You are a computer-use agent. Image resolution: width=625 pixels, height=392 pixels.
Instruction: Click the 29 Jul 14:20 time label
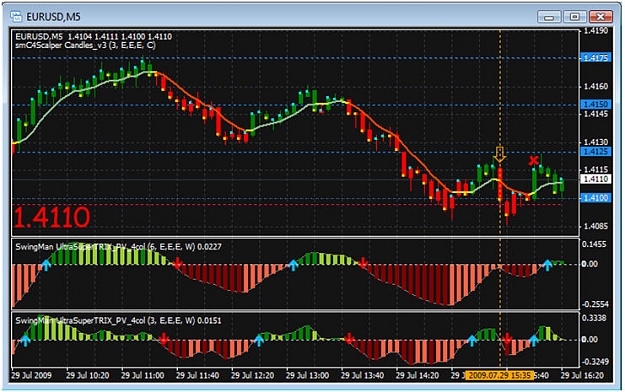[x=418, y=376]
